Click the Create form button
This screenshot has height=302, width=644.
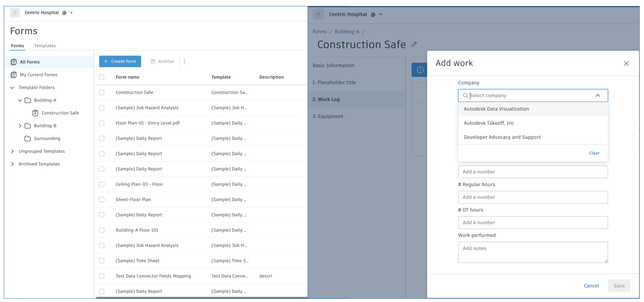point(120,61)
